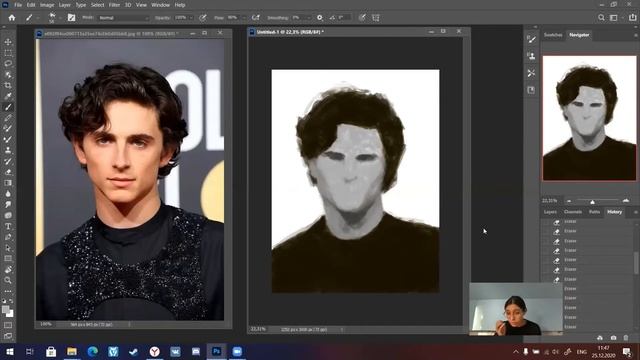Select the Quick Selection tool

[x=8, y=75]
